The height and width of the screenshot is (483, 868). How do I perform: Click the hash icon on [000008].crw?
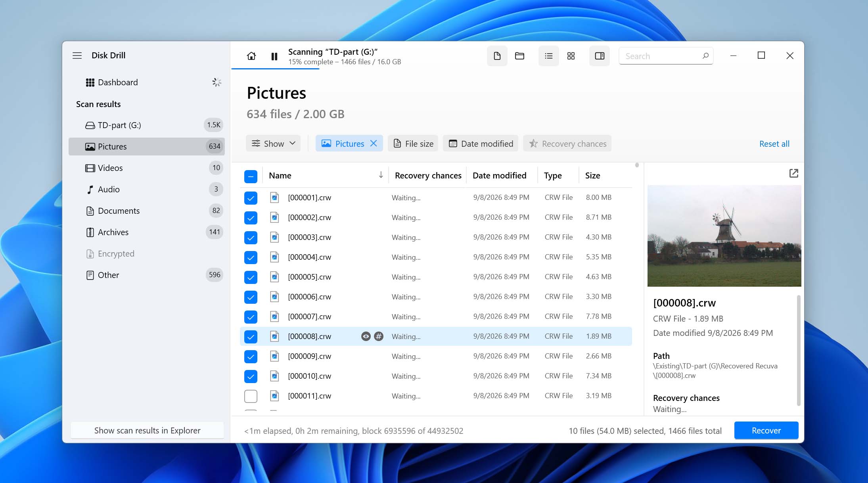tap(379, 336)
